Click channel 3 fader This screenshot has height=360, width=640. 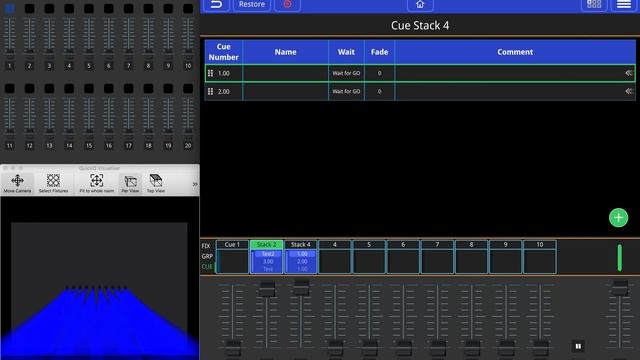(x=49, y=38)
